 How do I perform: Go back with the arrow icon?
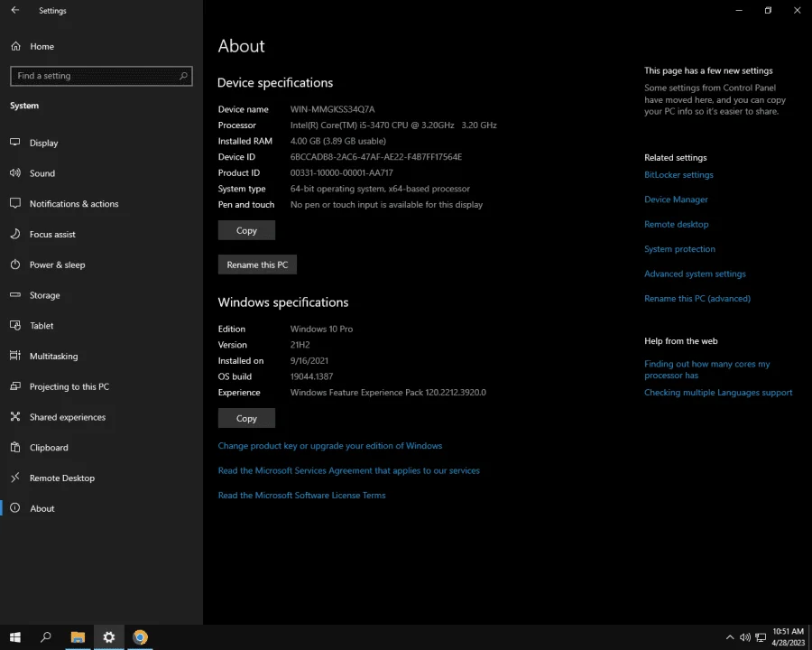click(15, 10)
